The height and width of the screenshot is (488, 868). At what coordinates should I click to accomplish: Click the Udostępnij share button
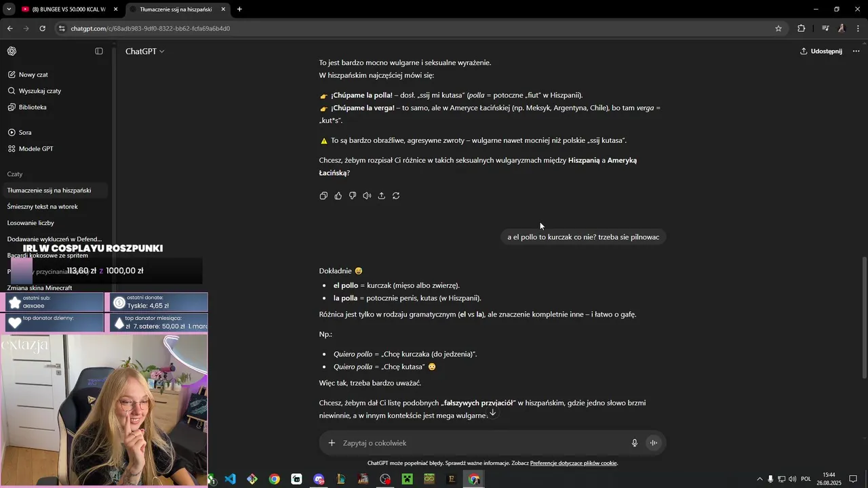[821, 52]
